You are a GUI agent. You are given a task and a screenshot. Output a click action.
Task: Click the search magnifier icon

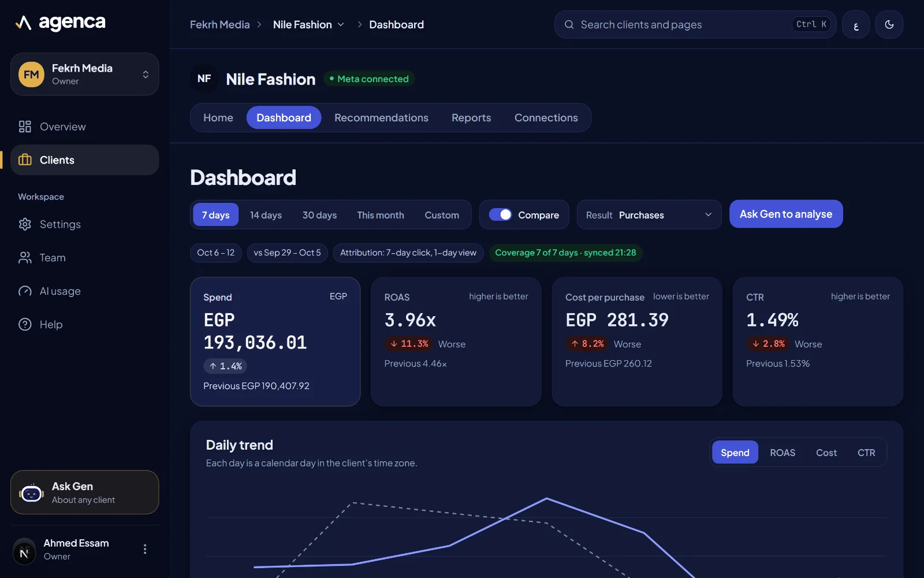pyautogui.click(x=569, y=25)
